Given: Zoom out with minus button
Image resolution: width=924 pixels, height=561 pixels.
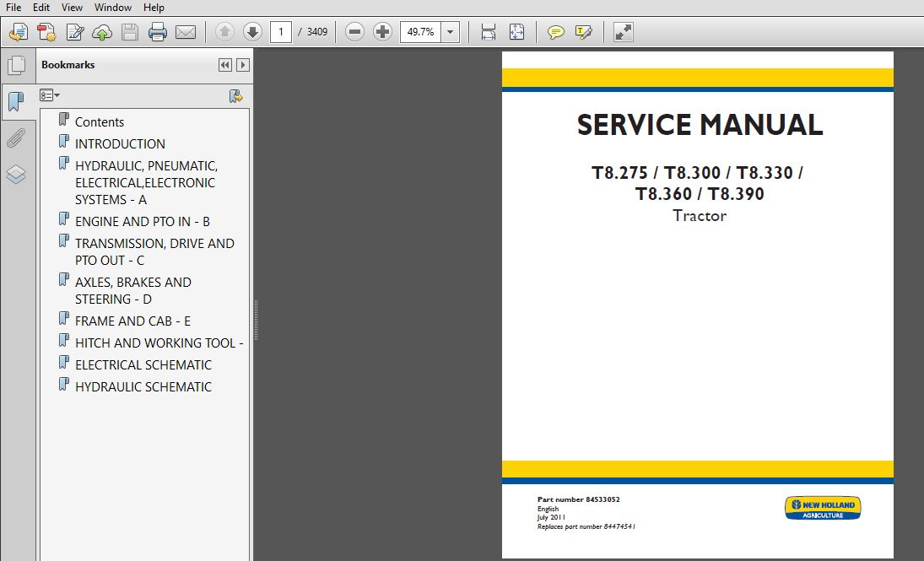Looking at the screenshot, I should coord(354,32).
